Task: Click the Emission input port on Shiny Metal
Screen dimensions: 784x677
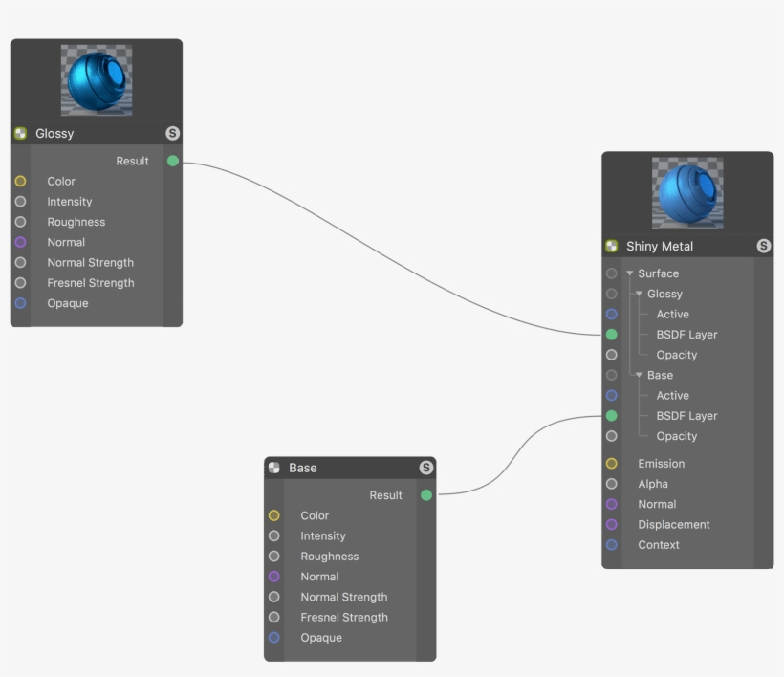Action: pos(612,464)
